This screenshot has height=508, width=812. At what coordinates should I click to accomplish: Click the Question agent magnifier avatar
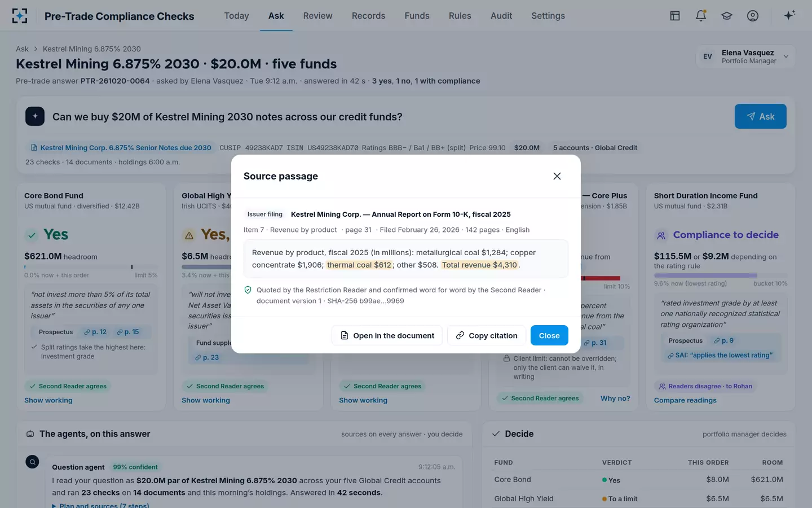33,462
